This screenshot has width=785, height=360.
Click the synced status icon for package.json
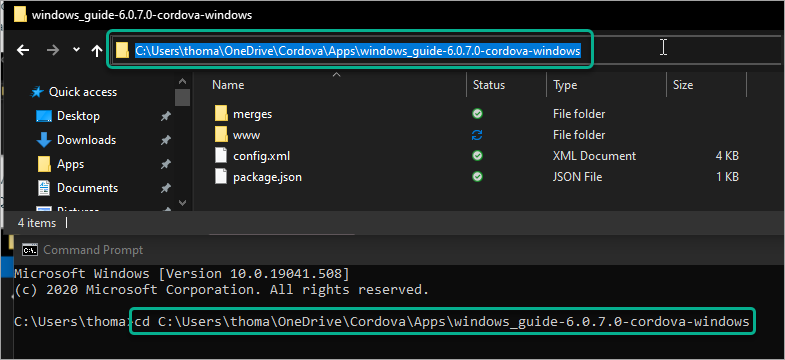pyautogui.click(x=477, y=177)
